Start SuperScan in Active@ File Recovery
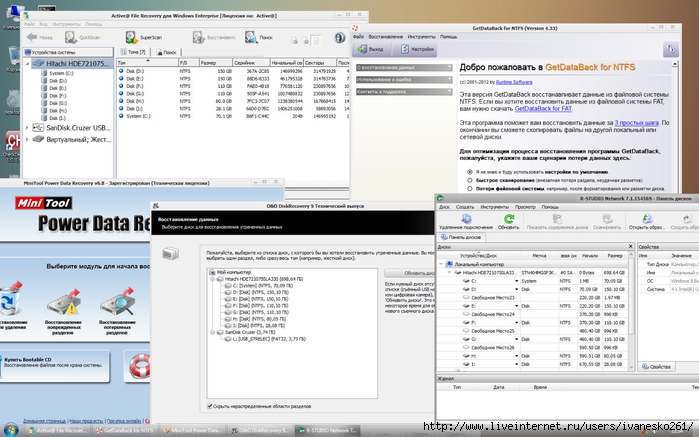 coord(144,37)
